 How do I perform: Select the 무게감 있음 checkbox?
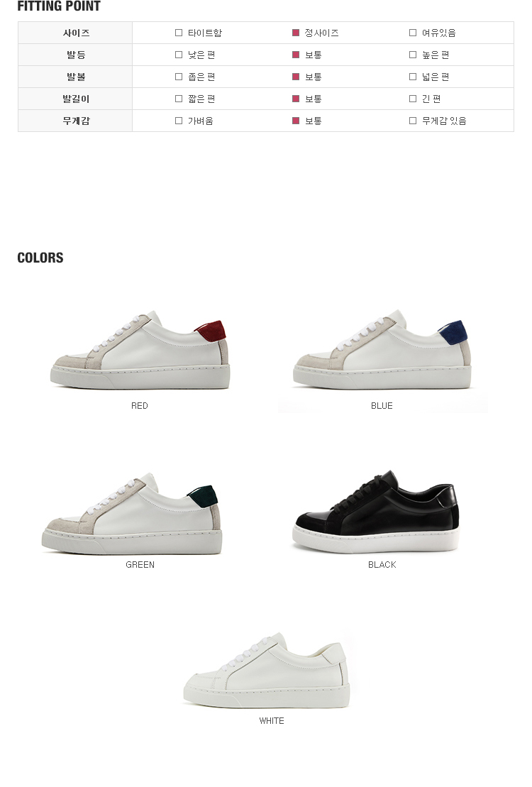tap(413, 121)
